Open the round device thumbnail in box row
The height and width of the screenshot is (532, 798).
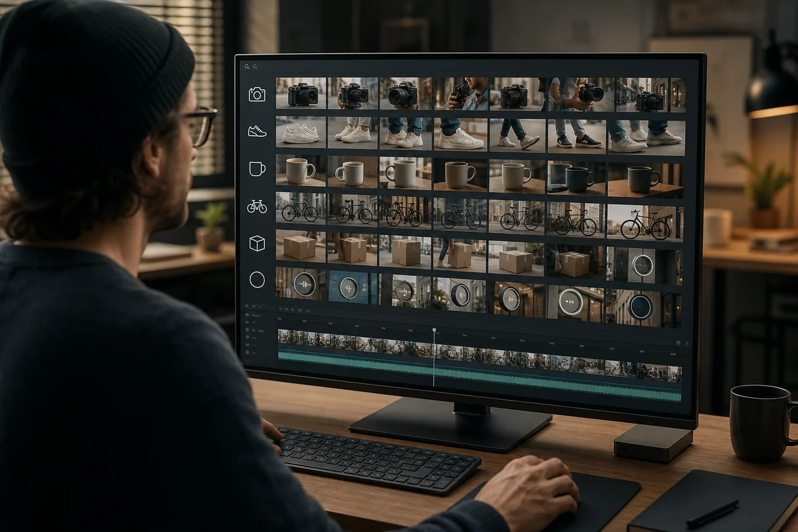point(645,265)
